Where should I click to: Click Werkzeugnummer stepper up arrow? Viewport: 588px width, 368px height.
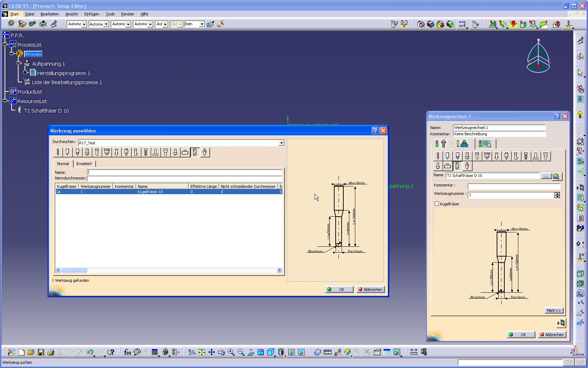pos(557,194)
